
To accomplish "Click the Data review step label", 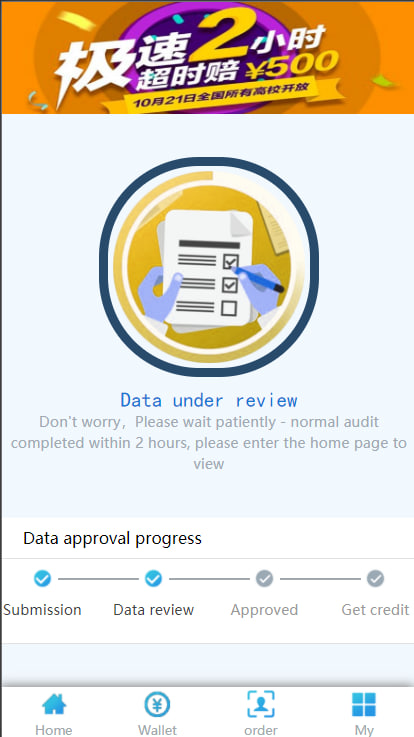I will point(154,610).
